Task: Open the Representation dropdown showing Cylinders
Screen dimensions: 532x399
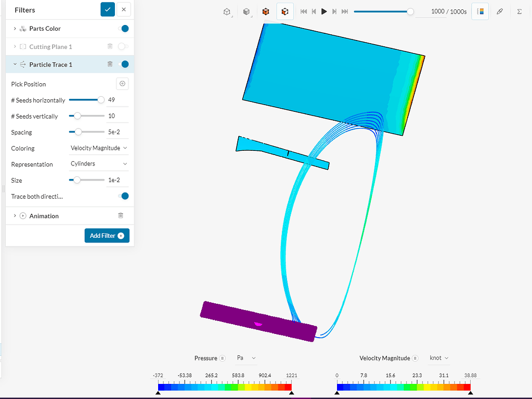Action: click(x=98, y=164)
